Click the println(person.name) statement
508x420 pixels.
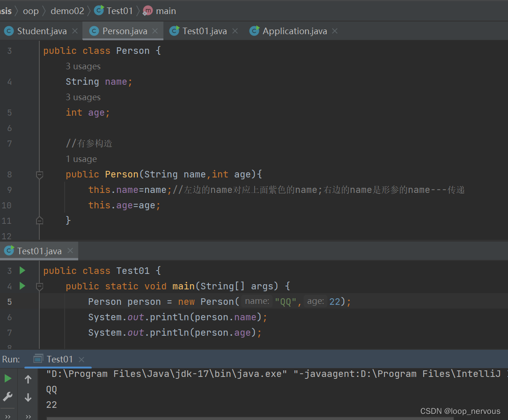point(177,317)
